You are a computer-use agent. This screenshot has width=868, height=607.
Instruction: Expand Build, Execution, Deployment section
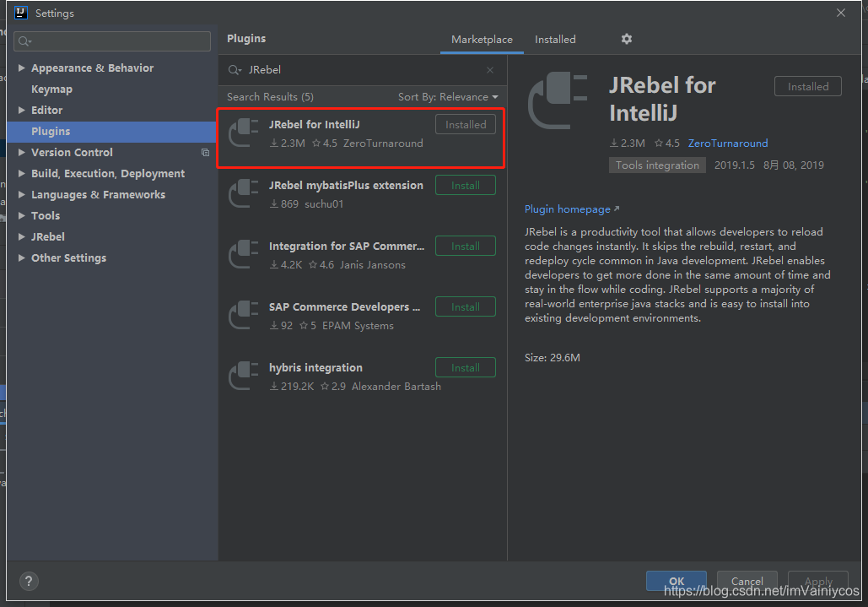[x=22, y=173]
